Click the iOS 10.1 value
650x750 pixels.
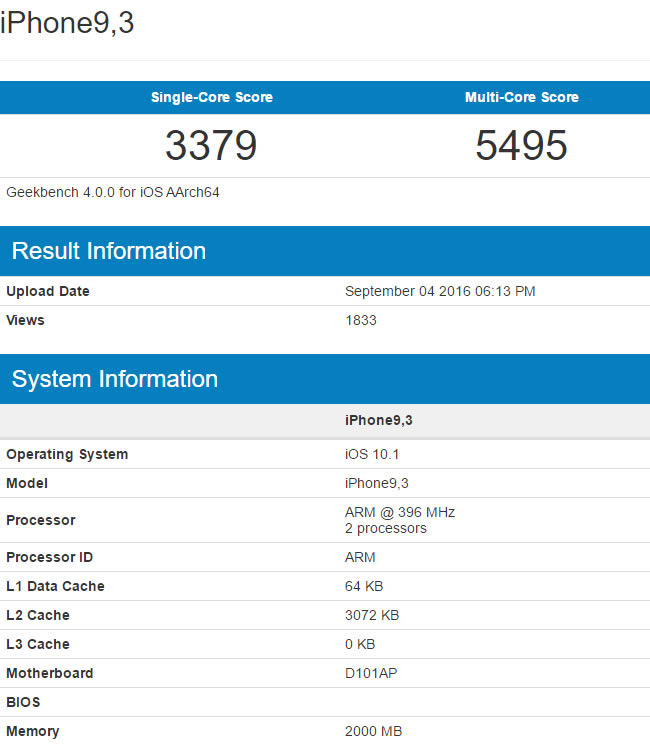pos(372,454)
